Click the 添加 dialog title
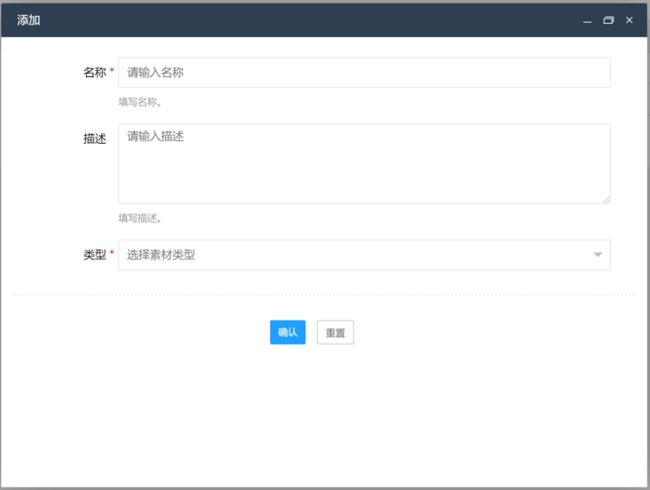This screenshot has width=650, height=490. 29,20
